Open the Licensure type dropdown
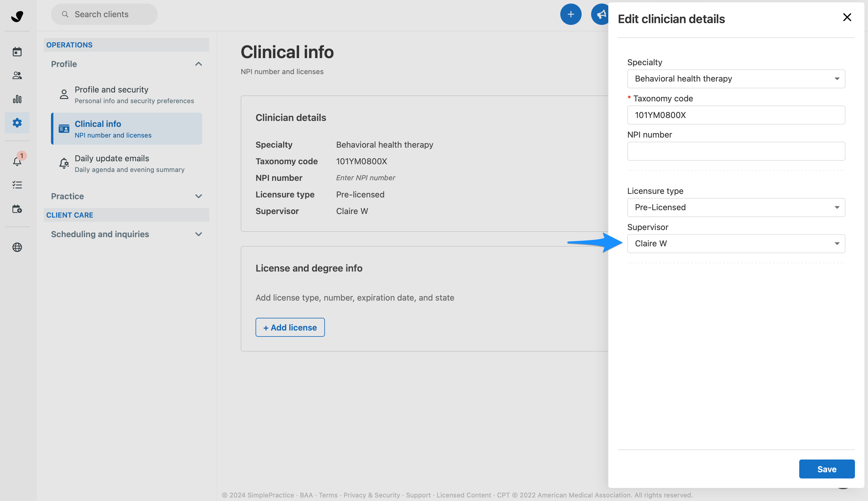 pos(736,207)
